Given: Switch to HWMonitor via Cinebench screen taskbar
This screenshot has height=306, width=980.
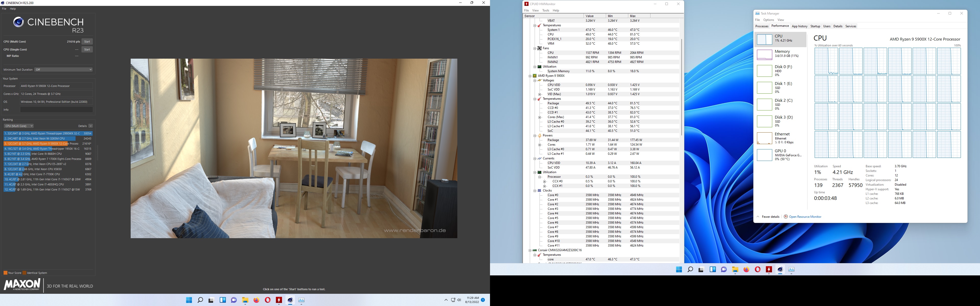Looking at the screenshot, I should (x=279, y=300).
